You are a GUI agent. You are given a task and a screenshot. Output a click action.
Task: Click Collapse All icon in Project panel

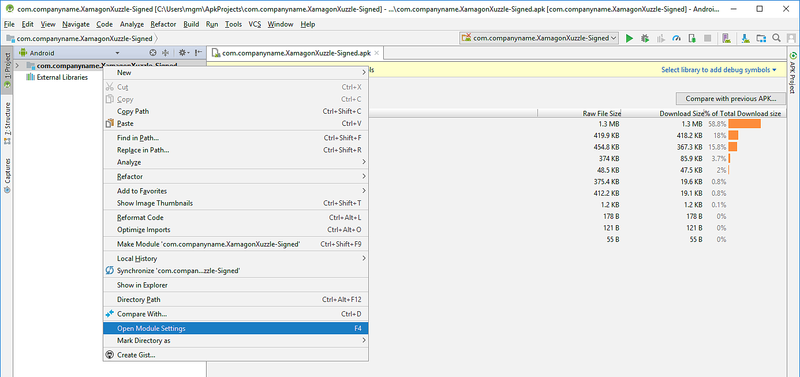click(x=165, y=53)
